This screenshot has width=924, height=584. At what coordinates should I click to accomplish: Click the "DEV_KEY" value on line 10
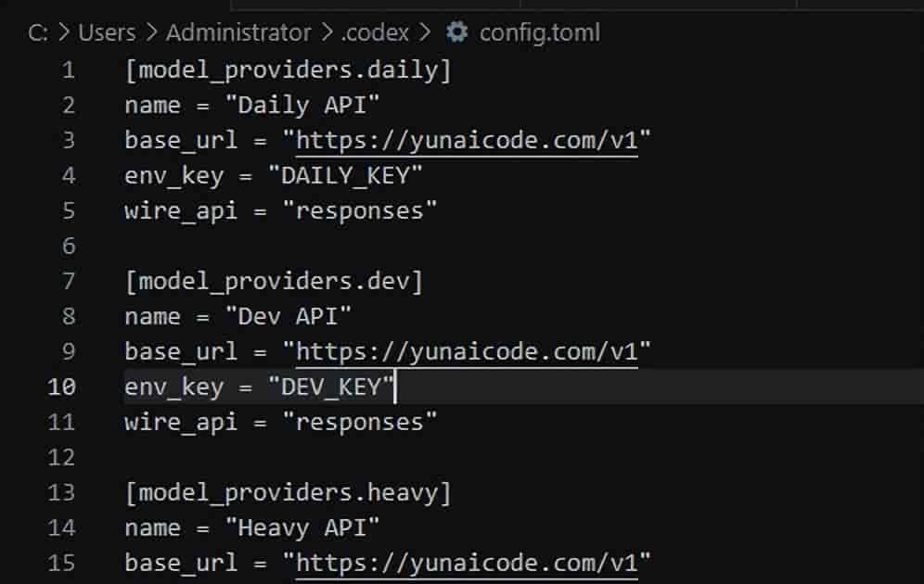click(331, 387)
